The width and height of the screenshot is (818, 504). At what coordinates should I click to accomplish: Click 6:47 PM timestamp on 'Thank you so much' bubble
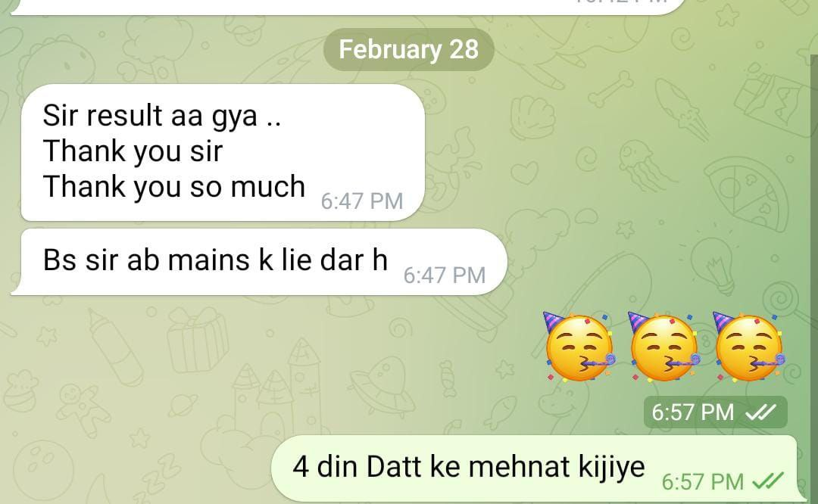[361, 201]
